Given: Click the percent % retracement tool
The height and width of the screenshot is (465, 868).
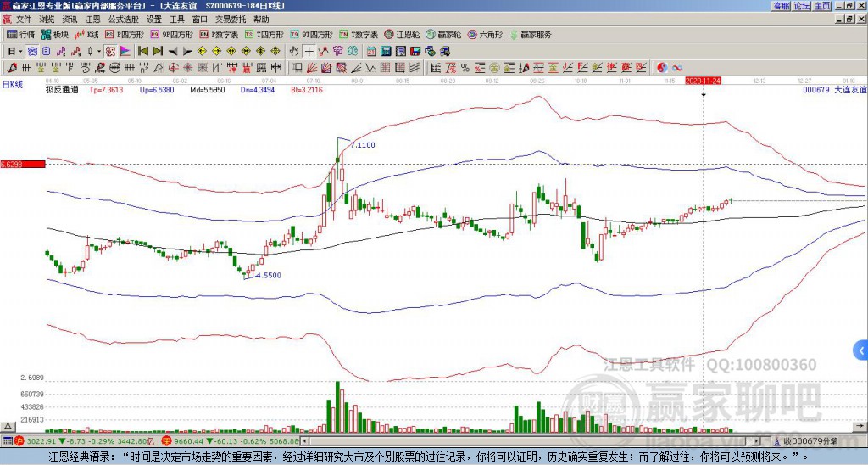Looking at the screenshot, I should 465,68.
